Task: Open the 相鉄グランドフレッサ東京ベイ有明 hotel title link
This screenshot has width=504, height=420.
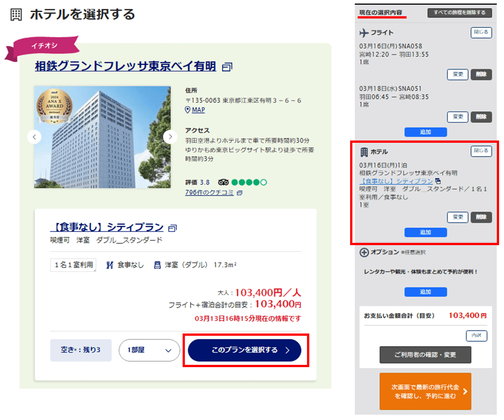Action: pos(125,66)
